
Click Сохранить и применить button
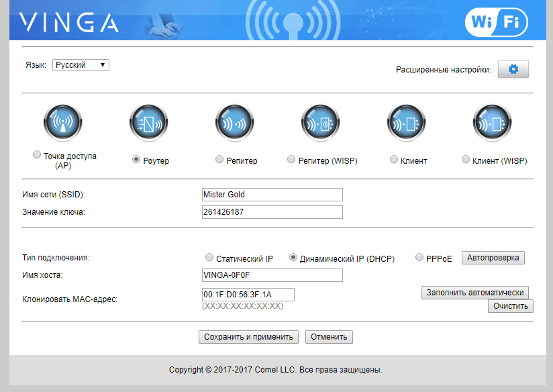[249, 337]
